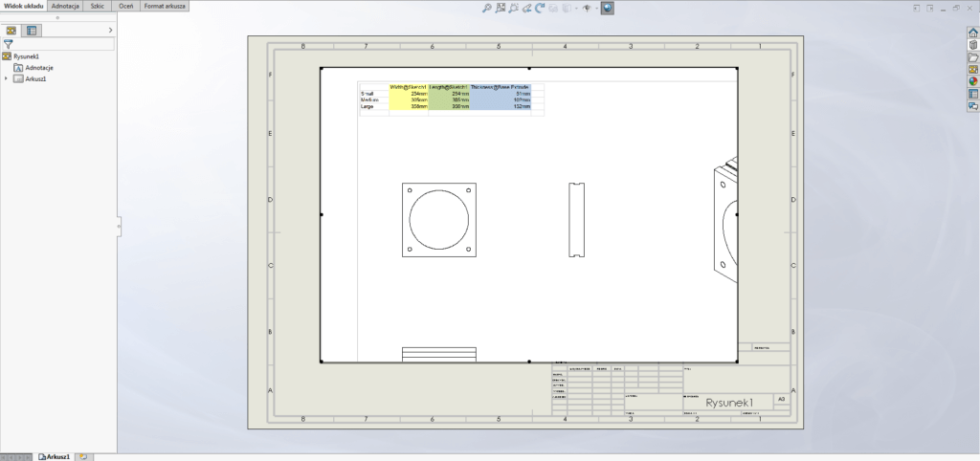Switch to the Adnotacja tab
Image resolution: width=980 pixels, height=461 pixels.
pyautogui.click(x=65, y=6)
